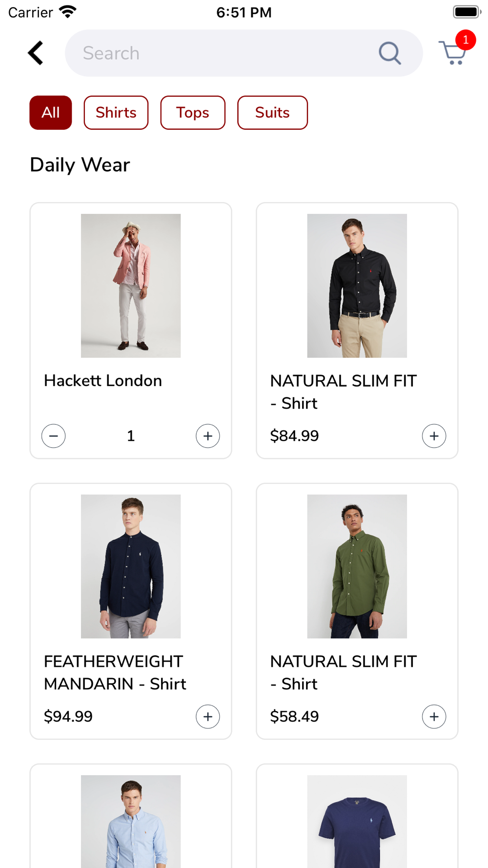This screenshot has height=868, width=488.
Task: Add the $58.49 green shirt to cart
Action: click(x=434, y=717)
